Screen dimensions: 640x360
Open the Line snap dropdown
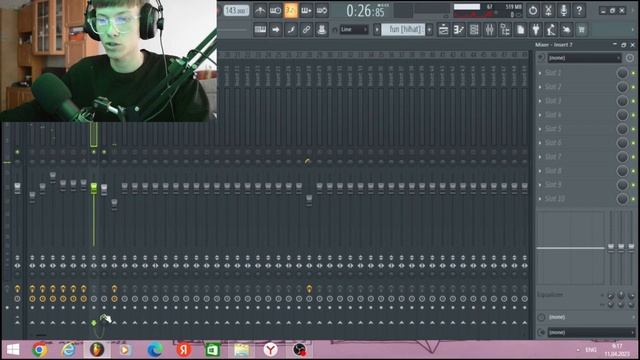click(x=354, y=29)
